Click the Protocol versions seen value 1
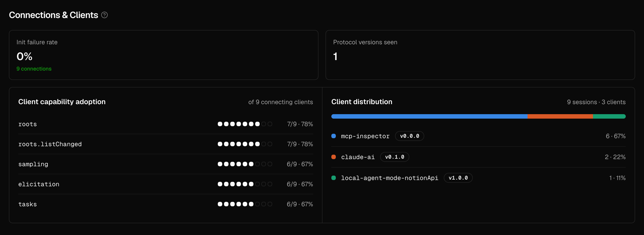The width and height of the screenshot is (644, 235). coord(335,57)
